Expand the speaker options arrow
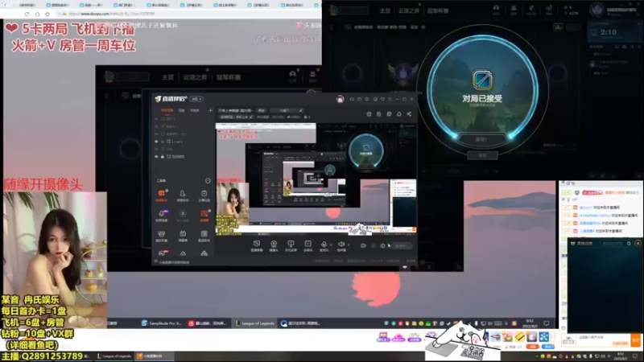This screenshot has height=362, width=644. click(x=349, y=245)
